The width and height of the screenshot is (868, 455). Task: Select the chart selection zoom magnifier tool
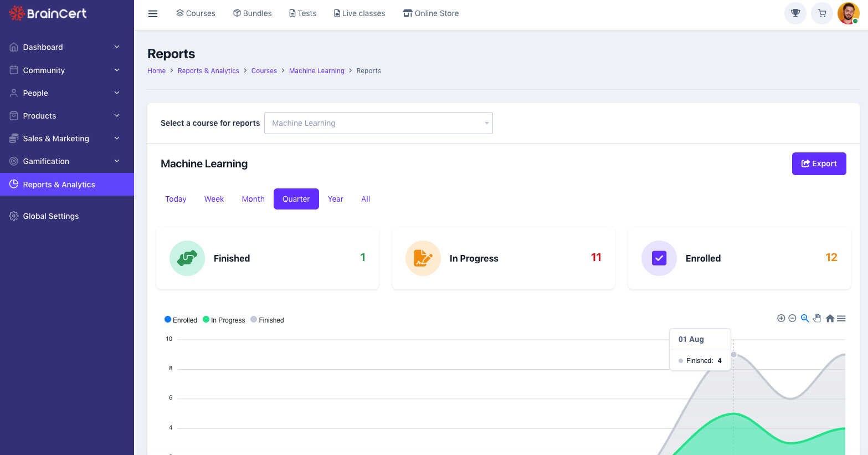[x=805, y=318]
